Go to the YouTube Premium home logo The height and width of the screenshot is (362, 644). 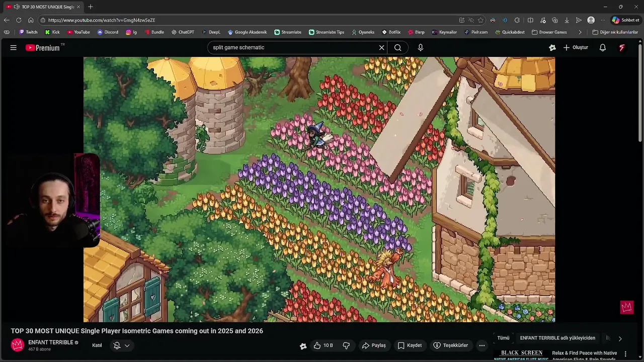pyautogui.click(x=43, y=48)
